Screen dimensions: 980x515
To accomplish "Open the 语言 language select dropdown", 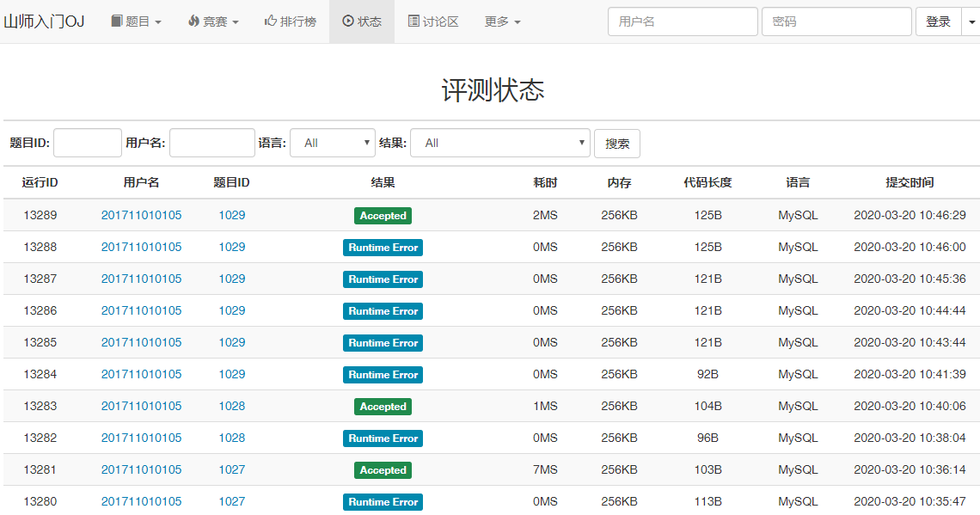I will (x=332, y=143).
